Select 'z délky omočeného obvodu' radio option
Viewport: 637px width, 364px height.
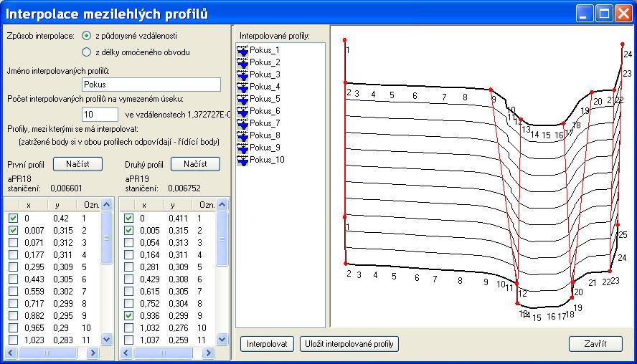86,52
